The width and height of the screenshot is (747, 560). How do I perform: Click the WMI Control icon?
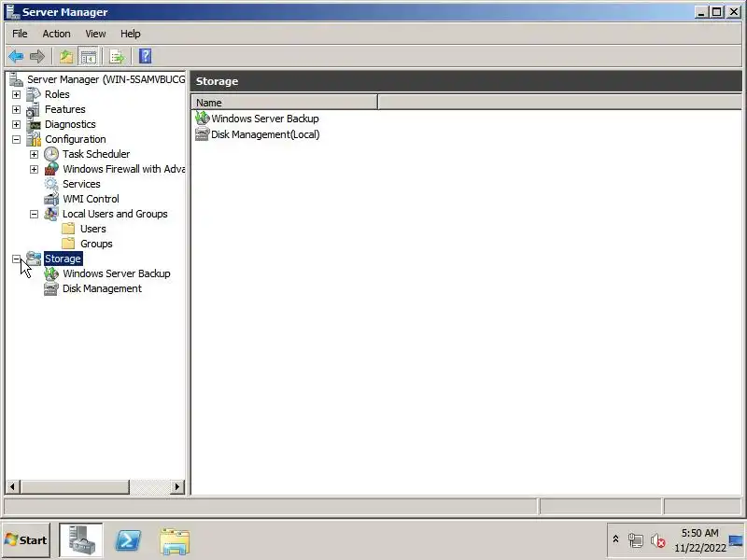51,199
